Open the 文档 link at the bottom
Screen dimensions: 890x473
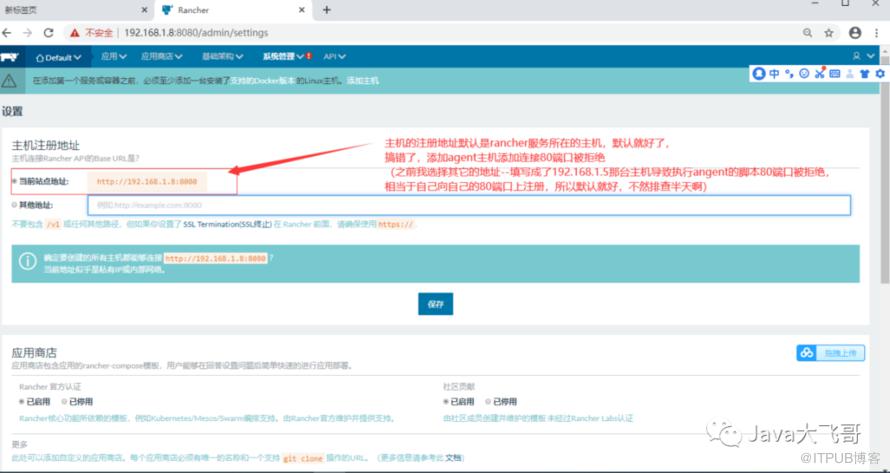pyautogui.click(x=454, y=458)
